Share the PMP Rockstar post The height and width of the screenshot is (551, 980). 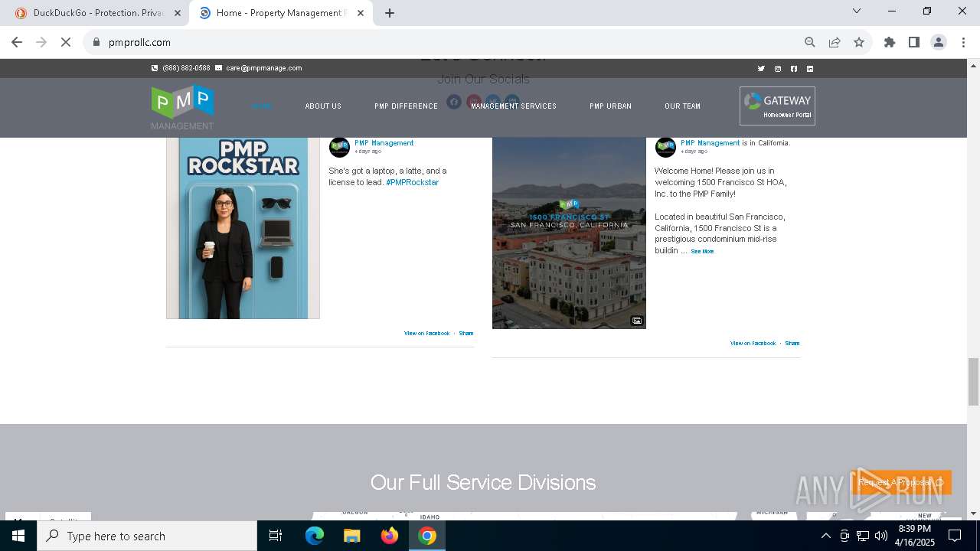tap(466, 334)
